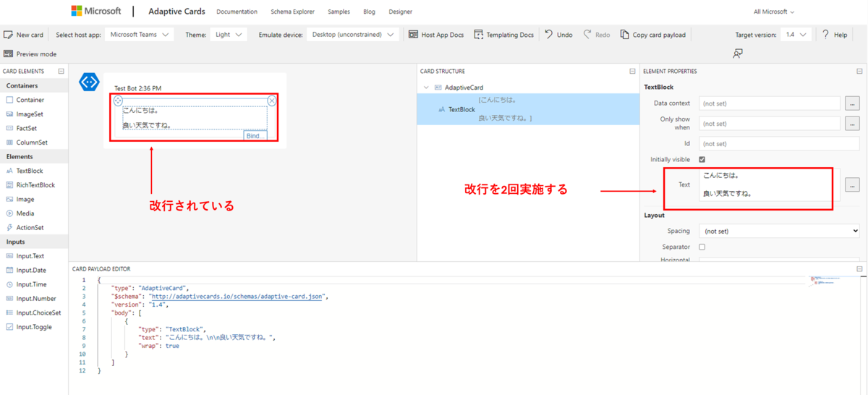Select the FactSet element

[34, 128]
